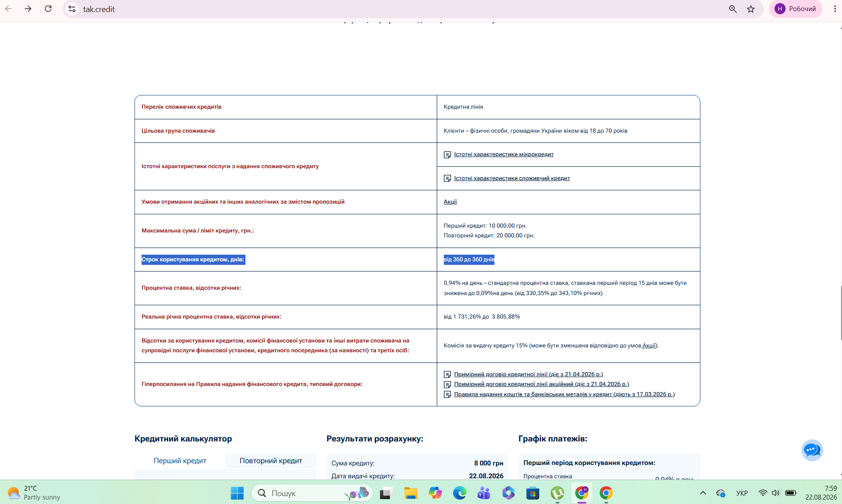Open the live chat bubble icon
The image size is (842, 504).
click(x=812, y=450)
